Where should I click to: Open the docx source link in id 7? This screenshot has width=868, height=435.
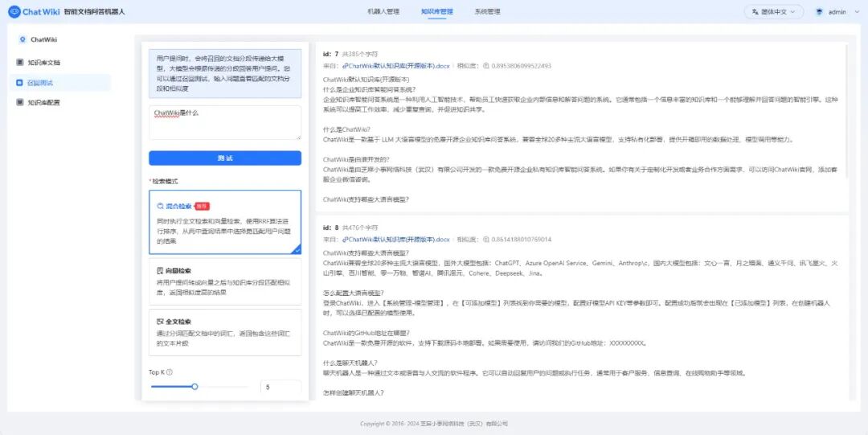[x=395, y=66]
